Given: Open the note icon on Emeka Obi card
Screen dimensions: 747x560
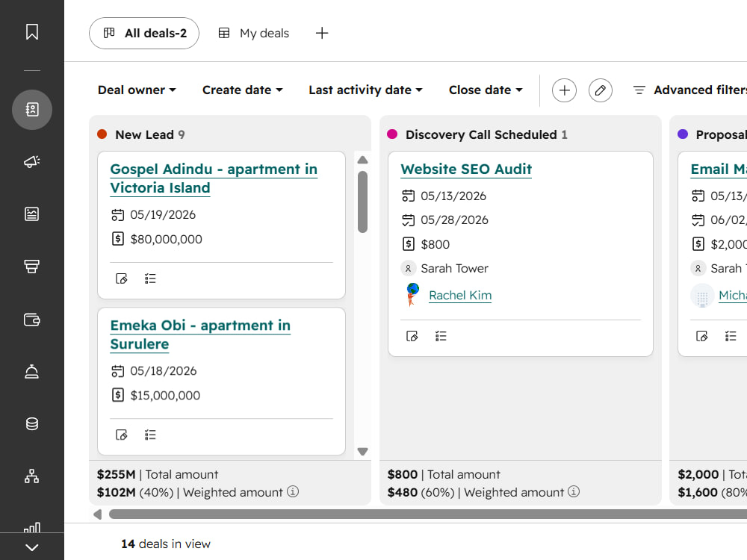Looking at the screenshot, I should pyautogui.click(x=122, y=435).
